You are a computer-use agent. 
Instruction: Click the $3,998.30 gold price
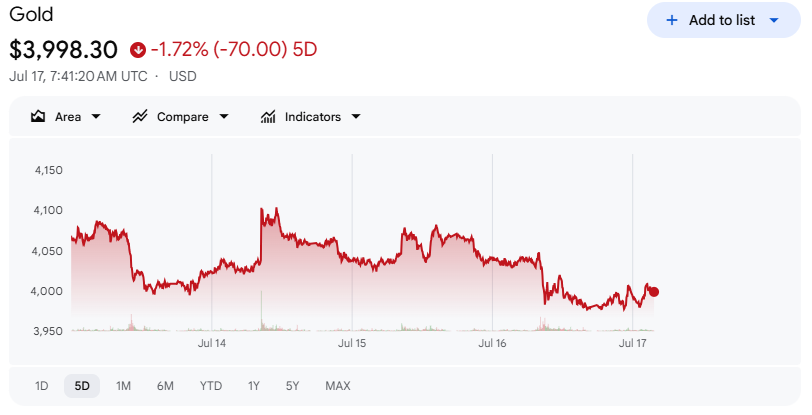[x=63, y=50]
